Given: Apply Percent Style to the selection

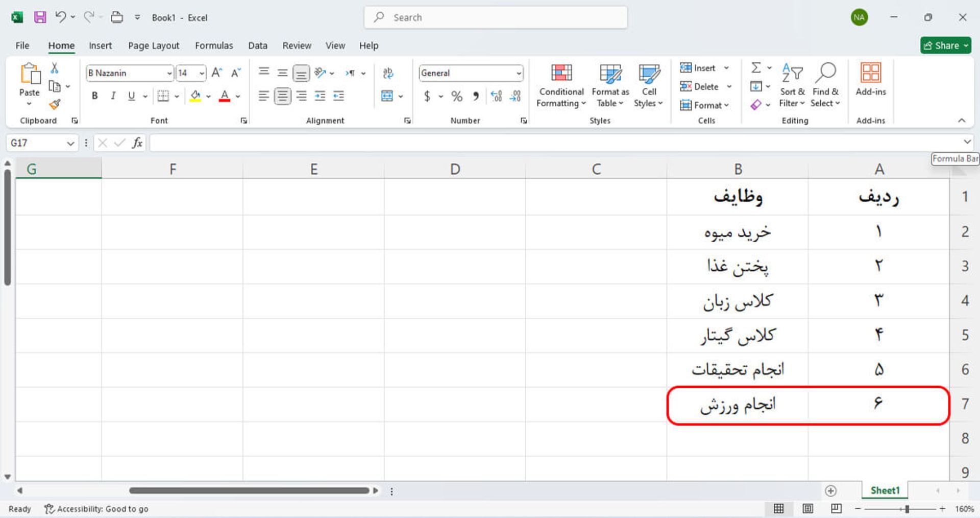Looking at the screenshot, I should pyautogui.click(x=457, y=96).
